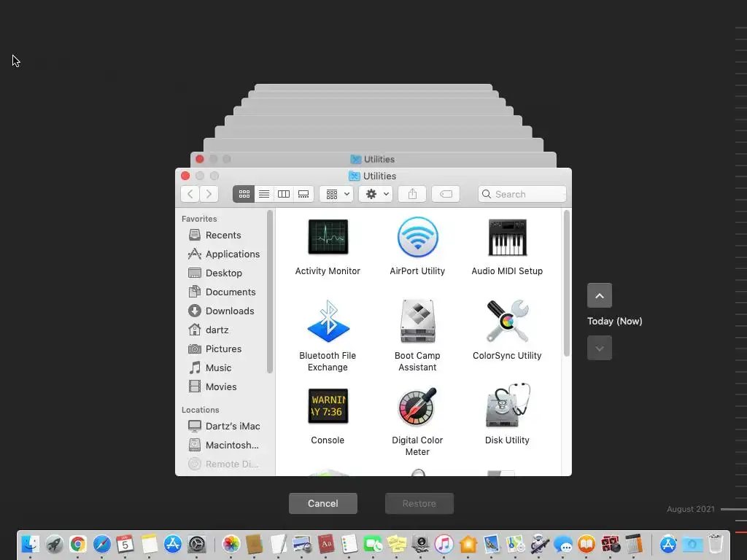Select the Bluetooth File Exchange icon

(328, 322)
